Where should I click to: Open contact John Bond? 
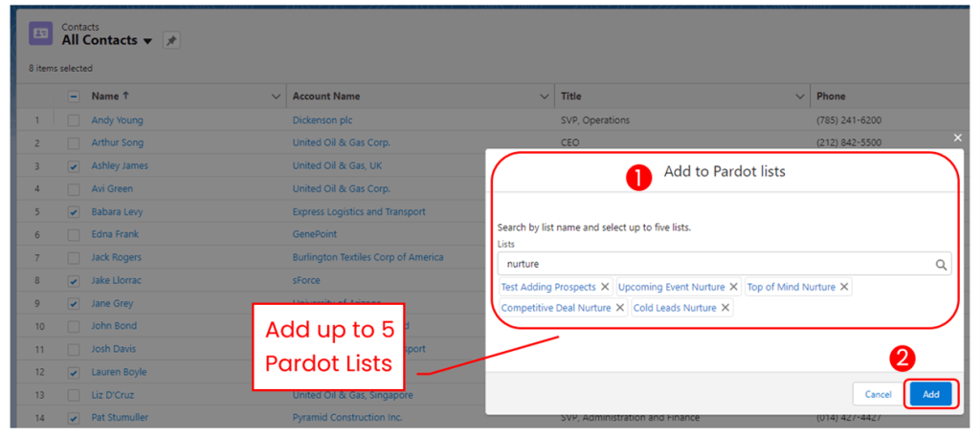[114, 326]
